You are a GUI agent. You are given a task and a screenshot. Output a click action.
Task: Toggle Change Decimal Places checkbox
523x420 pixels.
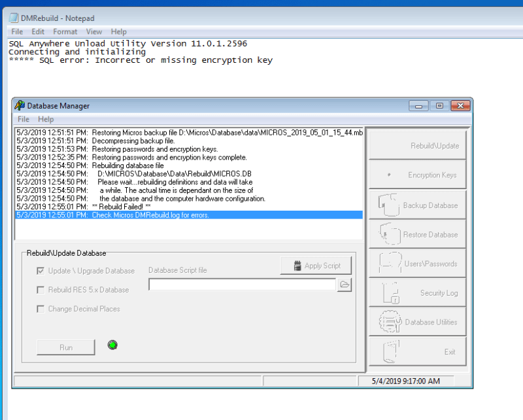(x=41, y=309)
